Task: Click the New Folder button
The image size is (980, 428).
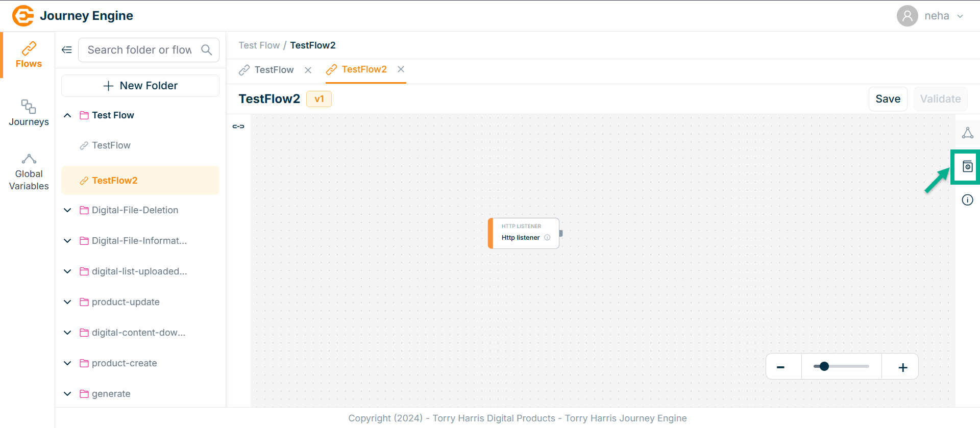Action: [140, 86]
